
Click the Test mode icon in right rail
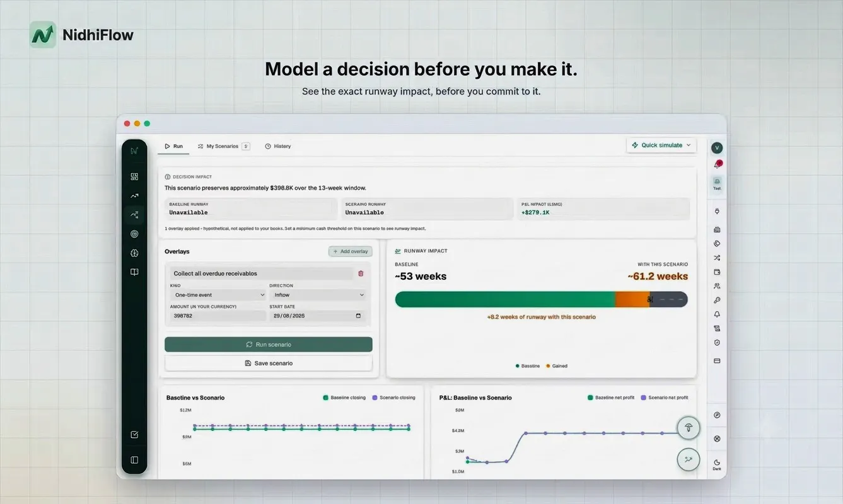click(x=717, y=183)
